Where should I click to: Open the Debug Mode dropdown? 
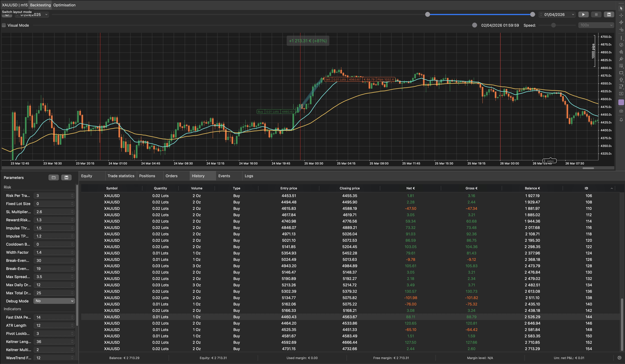(x=54, y=301)
